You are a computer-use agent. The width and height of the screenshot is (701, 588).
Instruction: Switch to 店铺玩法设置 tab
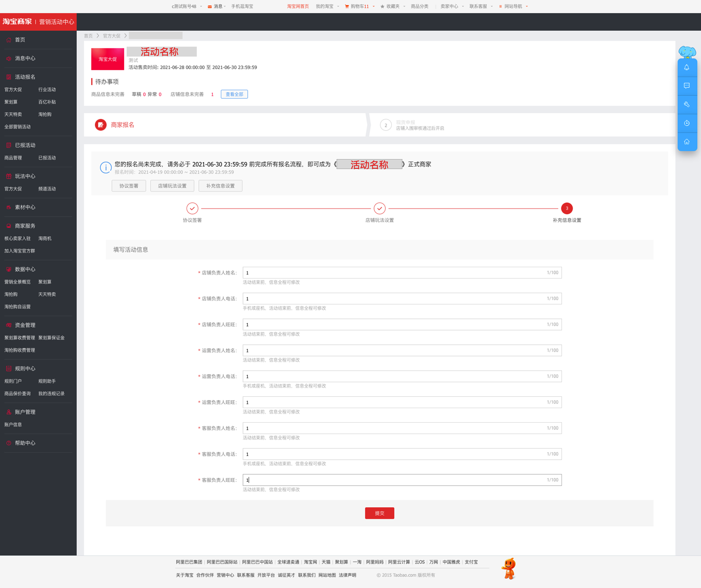click(172, 186)
